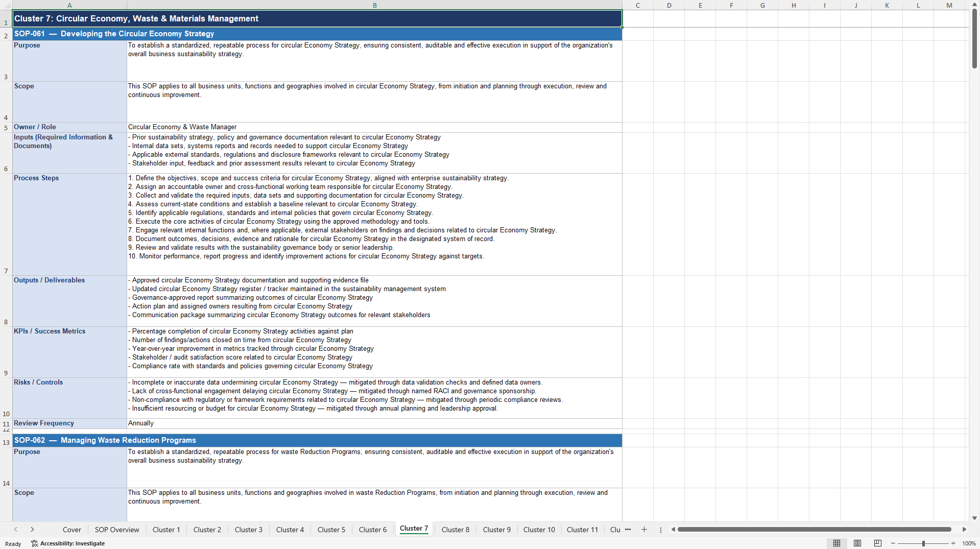Select the KPIs / Success Metrics label cell
Viewport: 980px width, 549px height.
click(69, 352)
